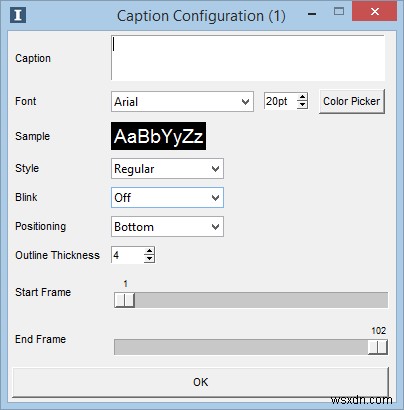Image resolution: width=404 pixels, height=410 pixels.
Task: Click the AaBbYyZz sample preview
Action: [158, 136]
